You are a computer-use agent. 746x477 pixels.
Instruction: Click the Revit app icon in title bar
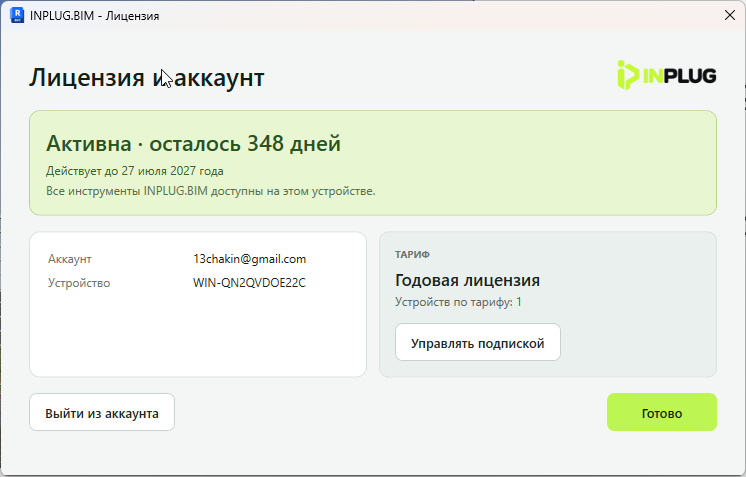pyautogui.click(x=17, y=15)
